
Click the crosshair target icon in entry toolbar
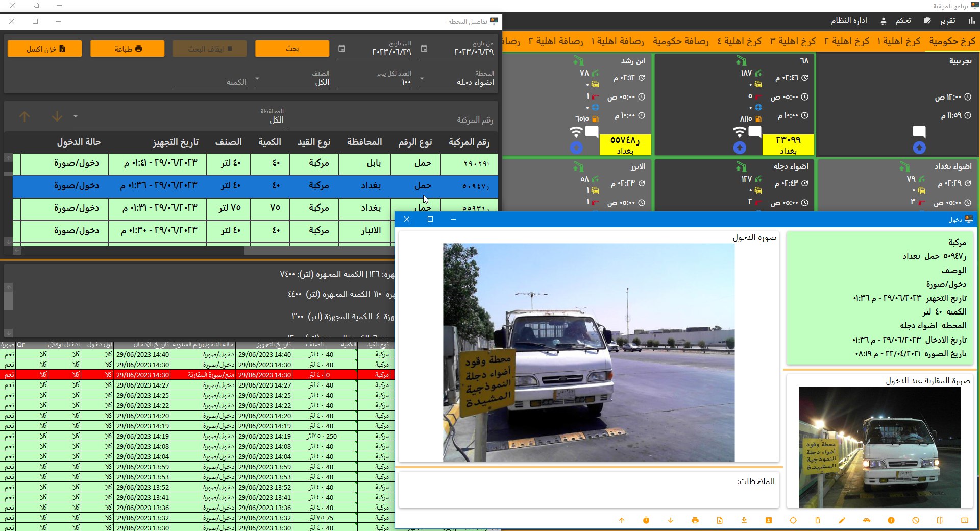pyautogui.click(x=793, y=520)
